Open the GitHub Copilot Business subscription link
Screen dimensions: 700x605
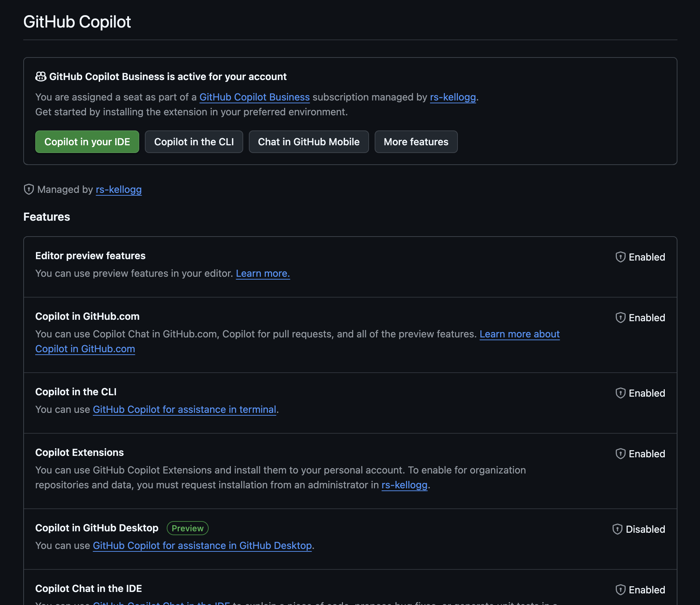click(x=254, y=97)
